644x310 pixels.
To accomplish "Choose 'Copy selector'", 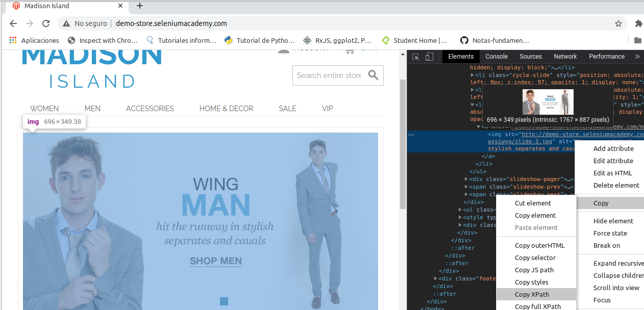I will pos(536,257).
